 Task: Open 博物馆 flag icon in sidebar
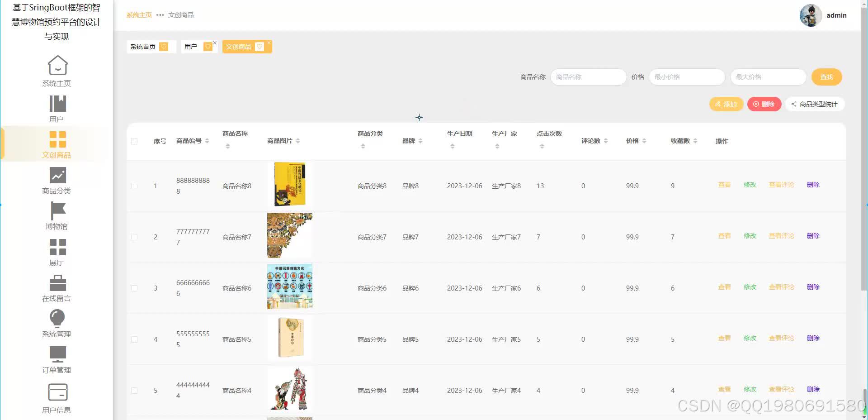pos(57,211)
